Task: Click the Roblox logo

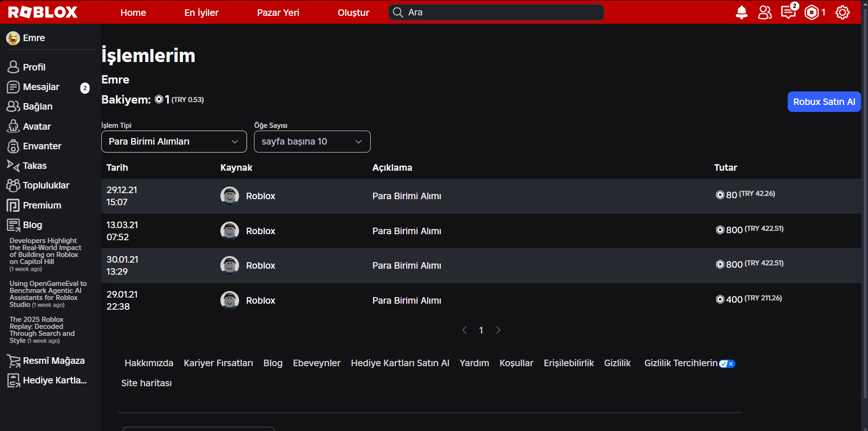Action: [x=43, y=12]
